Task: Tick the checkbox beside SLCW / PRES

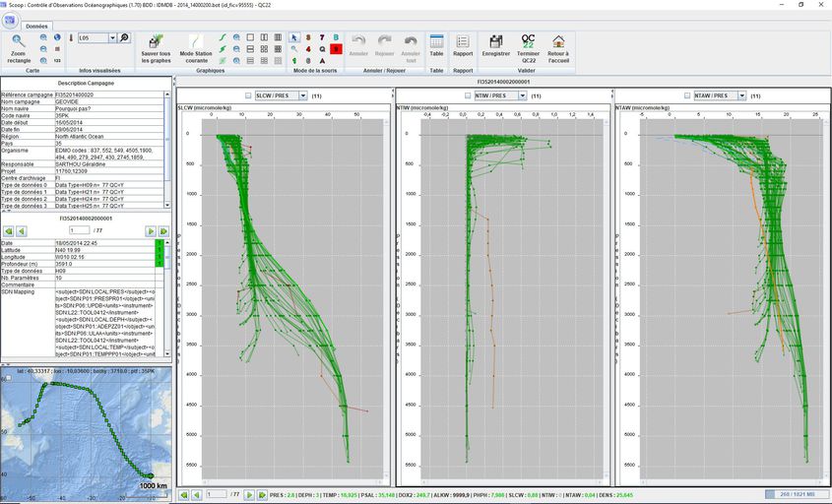Action: pos(248,96)
